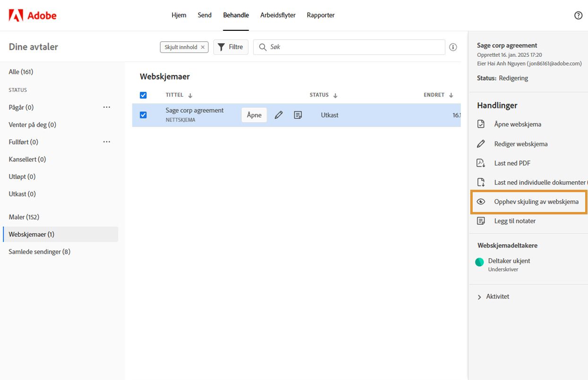
Task: Click Åpne webskjema action
Action: coord(518,124)
